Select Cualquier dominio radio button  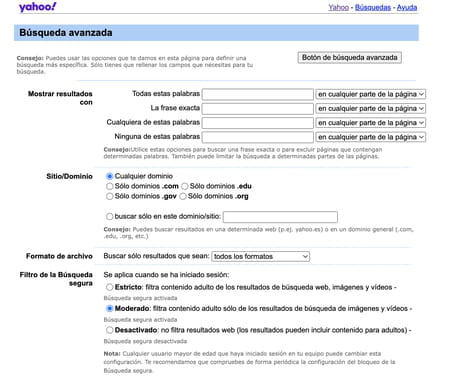109,176
